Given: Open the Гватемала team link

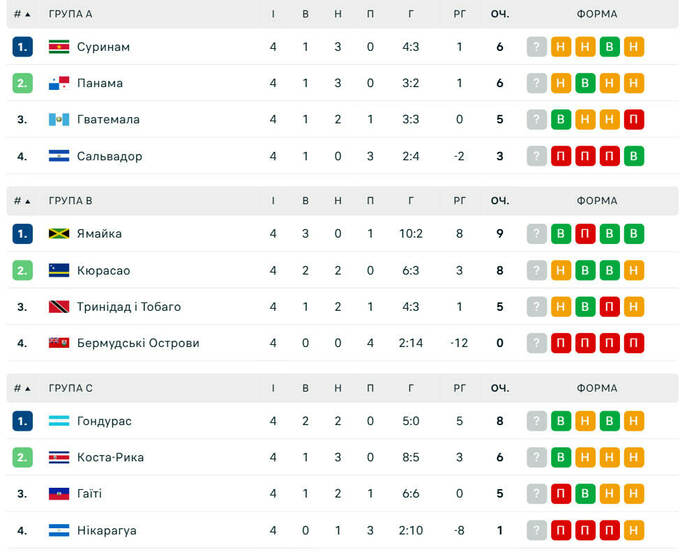Looking at the screenshot, I should [x=108, y=120].
